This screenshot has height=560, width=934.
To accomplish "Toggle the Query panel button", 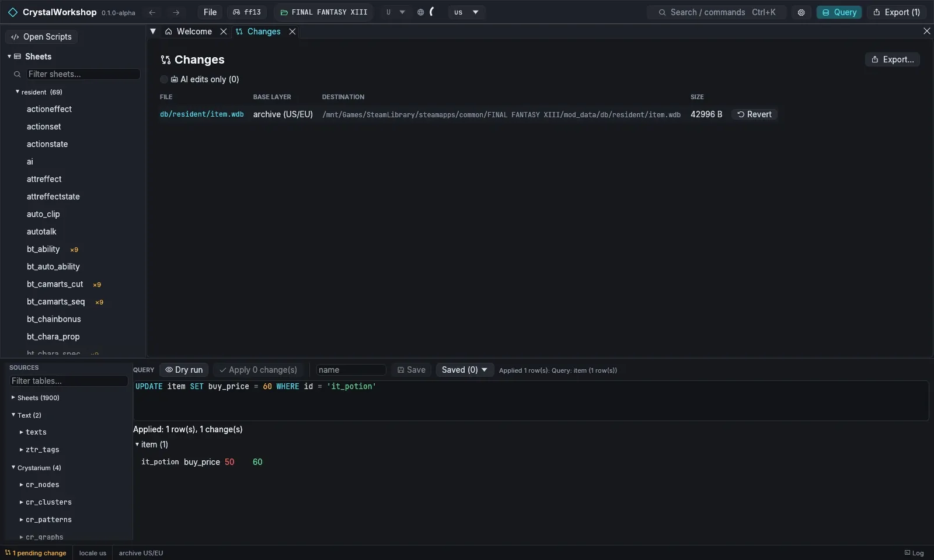I will [x=839, y=12].
